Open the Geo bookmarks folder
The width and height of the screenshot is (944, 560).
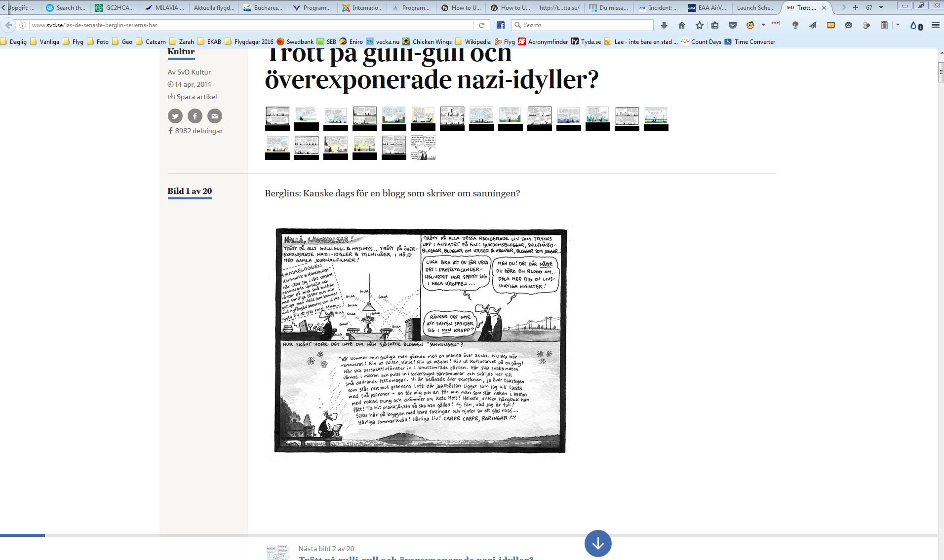[122, 42]
